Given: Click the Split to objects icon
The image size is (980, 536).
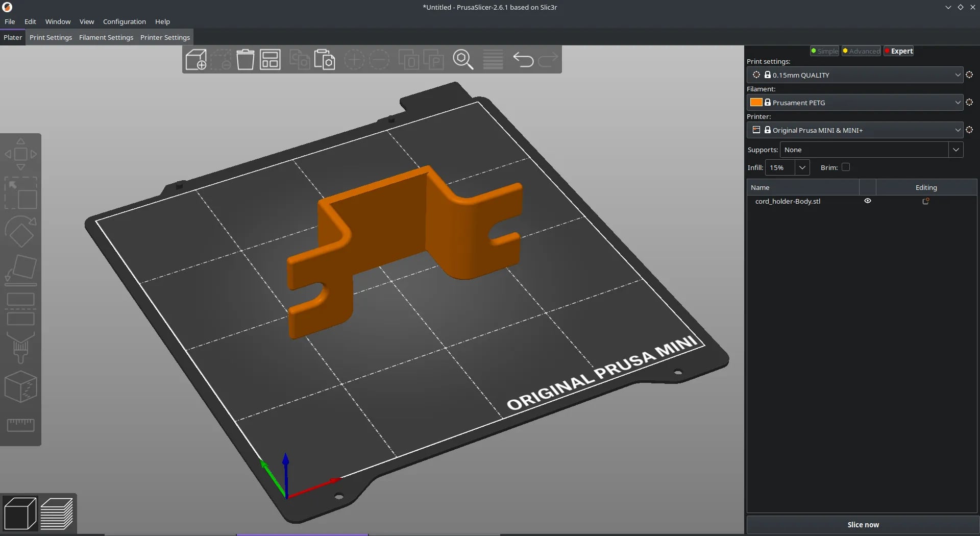Looking at the screenshot, I should [x=408, y=60].
